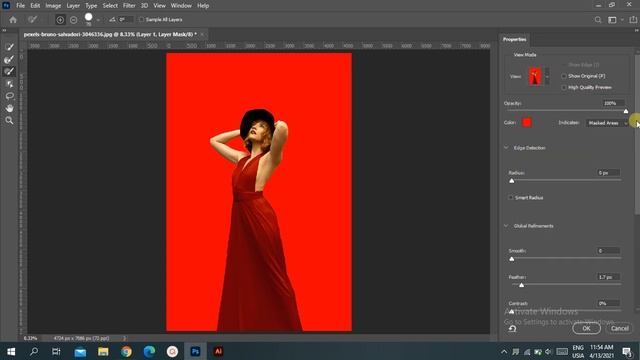Open the workspace layout icon
The height and width of the screenshot is (360, 640).
click(x=612, y=20)
